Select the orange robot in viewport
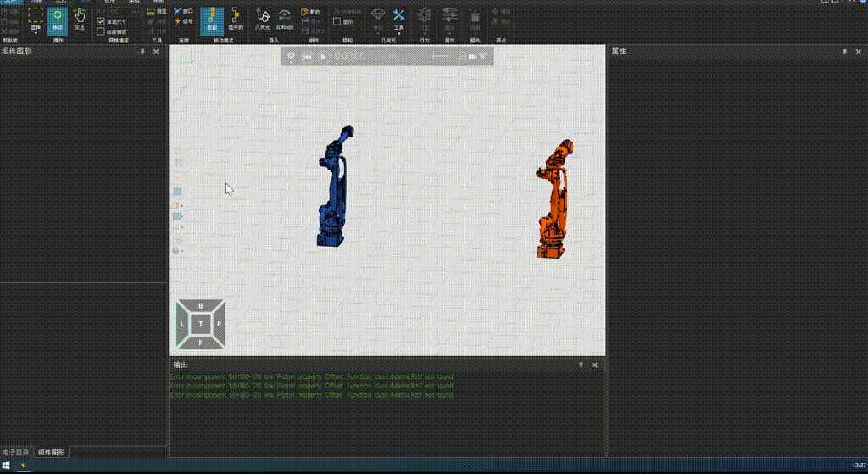 pyautogui.click(x=554, y=198)
